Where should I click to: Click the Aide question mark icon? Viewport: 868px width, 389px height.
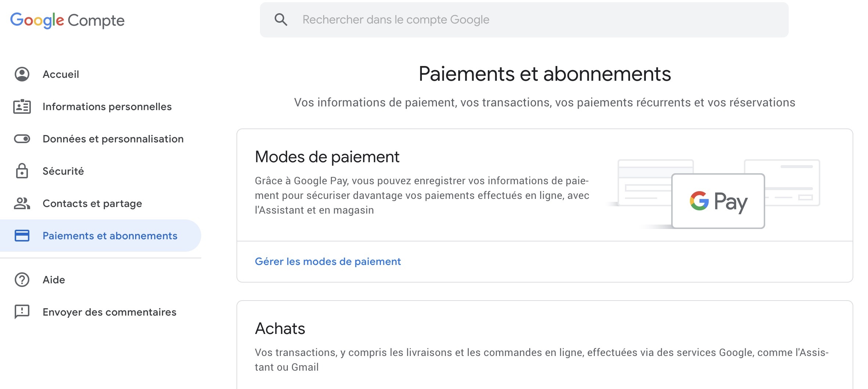click(21, 279)
